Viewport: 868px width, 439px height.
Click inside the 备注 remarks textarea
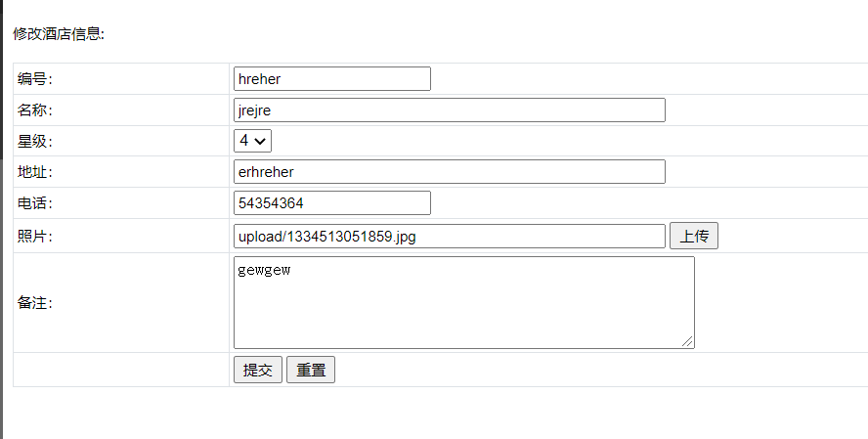tap(463, 302)
